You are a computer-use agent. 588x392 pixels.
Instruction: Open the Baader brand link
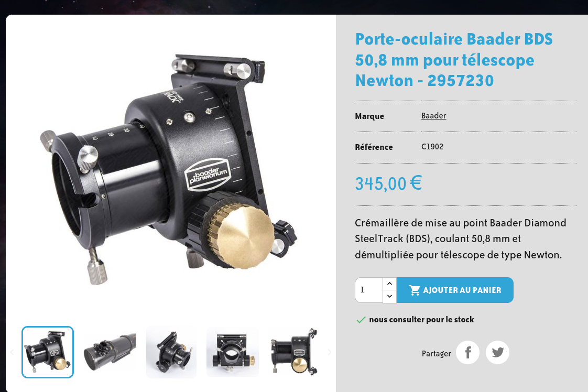click(433, 115)
